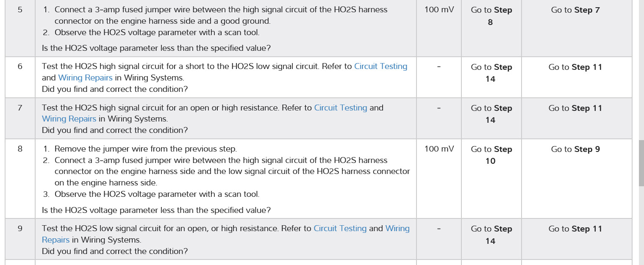Click "Go to Step 11" in step 9 row

point(575,229)
